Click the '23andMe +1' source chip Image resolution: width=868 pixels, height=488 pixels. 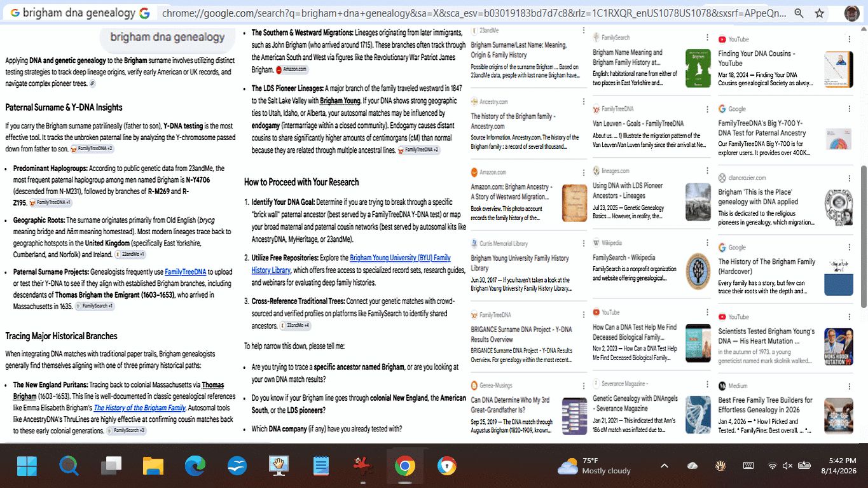coord(130,254)
